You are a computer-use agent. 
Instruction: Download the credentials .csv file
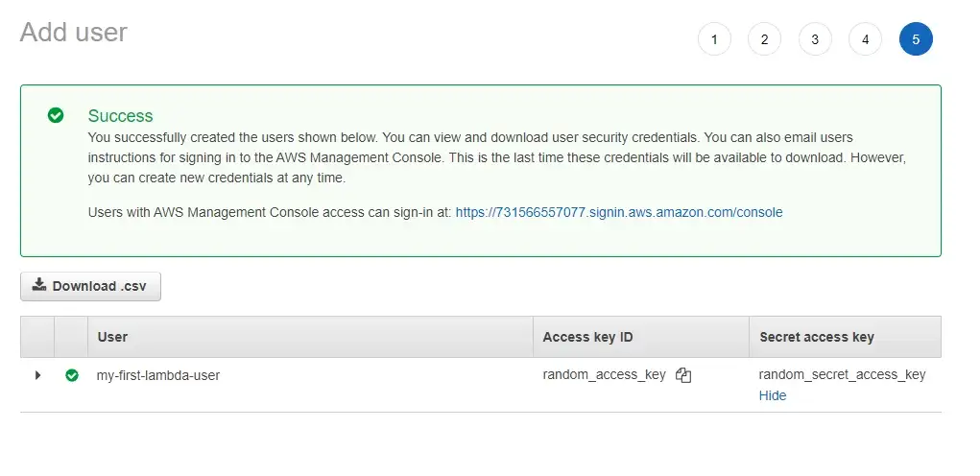[90, 286]
